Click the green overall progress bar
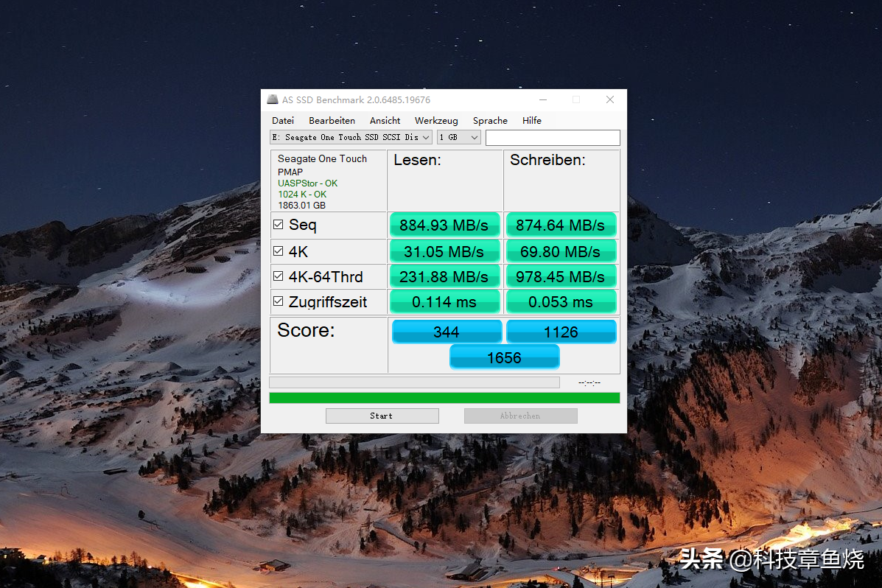The width and height of the screenshot is (882, 588). coord(444,398)
